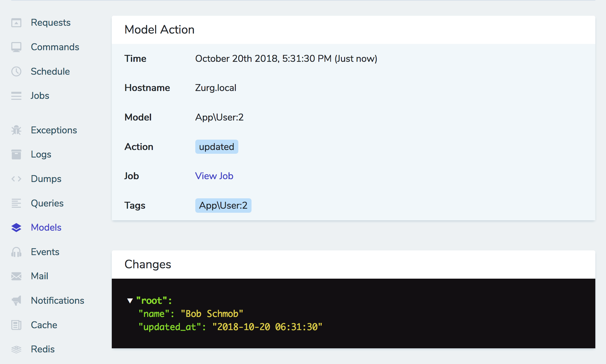
Task: Select the Dumps code brackets icon
Action: tap(16, 179)
